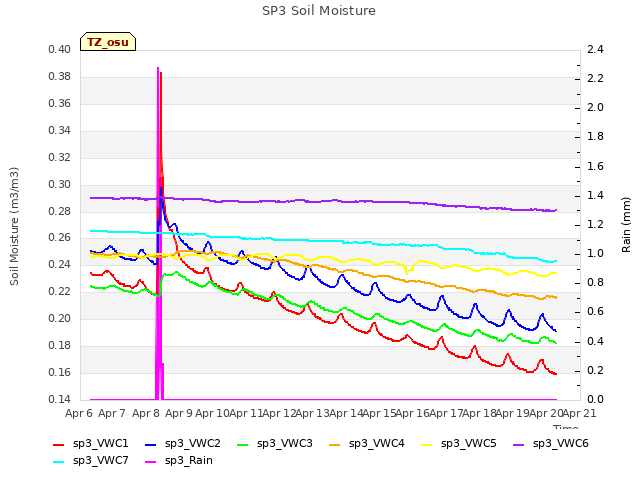
Task: Click the 0.20 left axis value
Action: [x=60, y=318]
